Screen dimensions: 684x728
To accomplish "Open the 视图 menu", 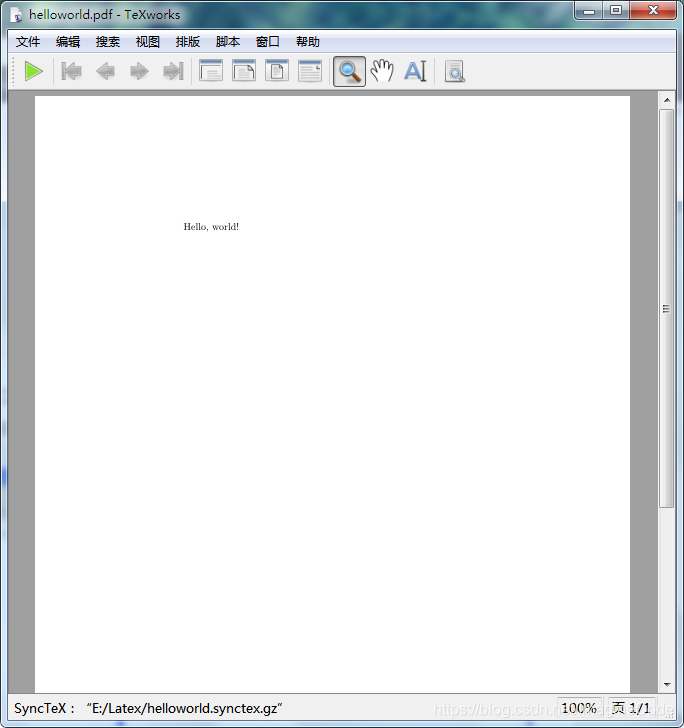I will [x=148, y=42].
